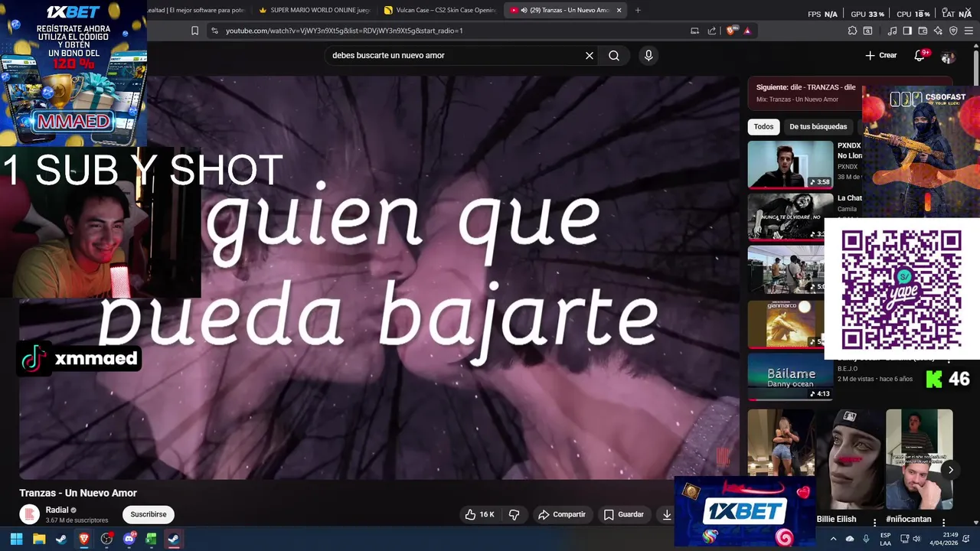Open the #niñocantan short options menu
980x551 pixels.
(943, 522)
